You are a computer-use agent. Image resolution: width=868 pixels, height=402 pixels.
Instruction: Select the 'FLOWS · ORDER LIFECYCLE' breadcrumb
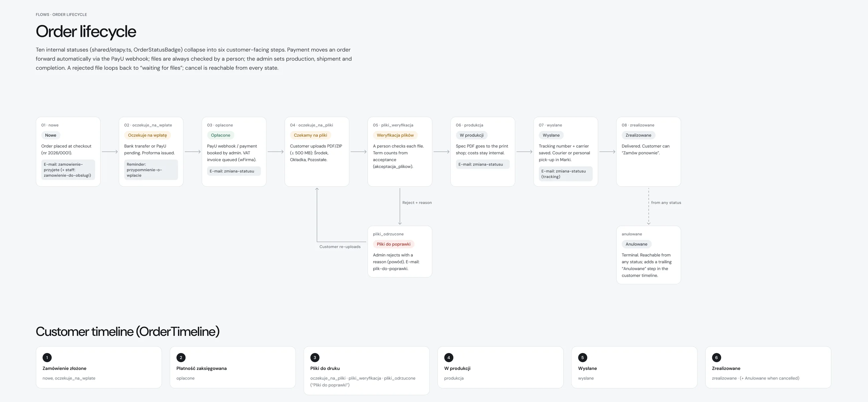(61, 14)
